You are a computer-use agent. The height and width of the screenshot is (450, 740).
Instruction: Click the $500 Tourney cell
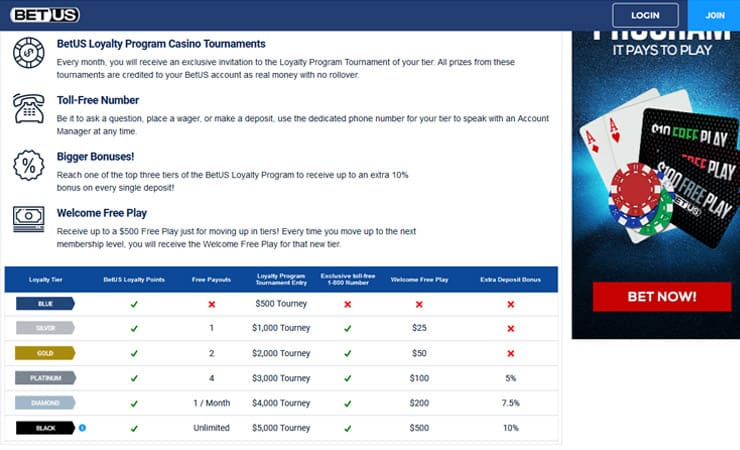point(281,304)
